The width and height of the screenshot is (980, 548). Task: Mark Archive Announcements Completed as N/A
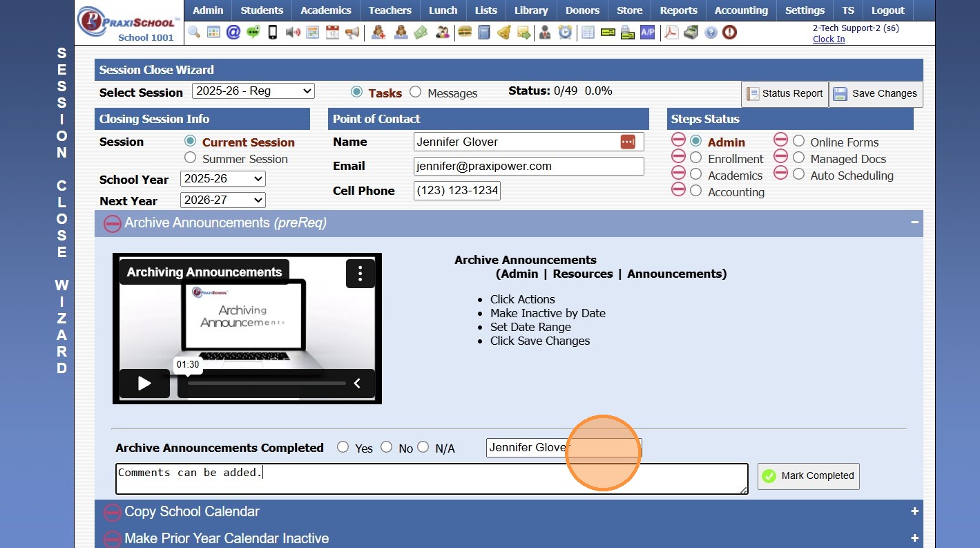423,447
